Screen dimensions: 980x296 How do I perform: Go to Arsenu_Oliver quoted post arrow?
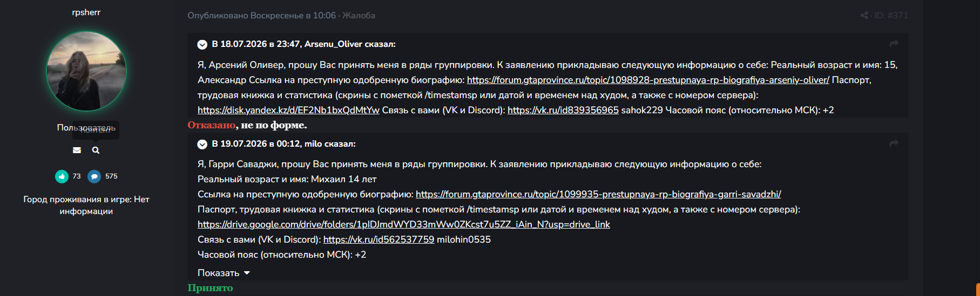tap(894, 44)
